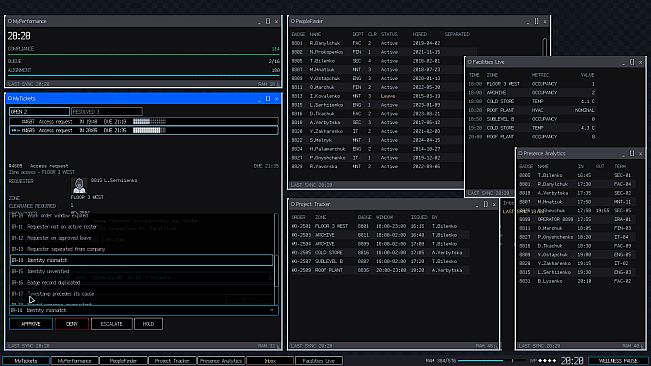Select SUBLEVEL B OCCUPANCY row
This screenshot has width=651, height=366.
(532, 119)
